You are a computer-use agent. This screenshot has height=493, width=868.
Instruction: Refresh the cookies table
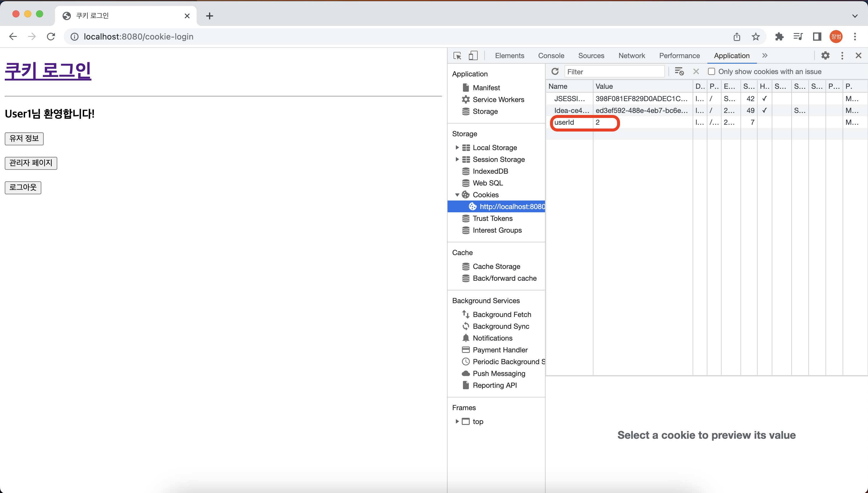tap(555, 71)
